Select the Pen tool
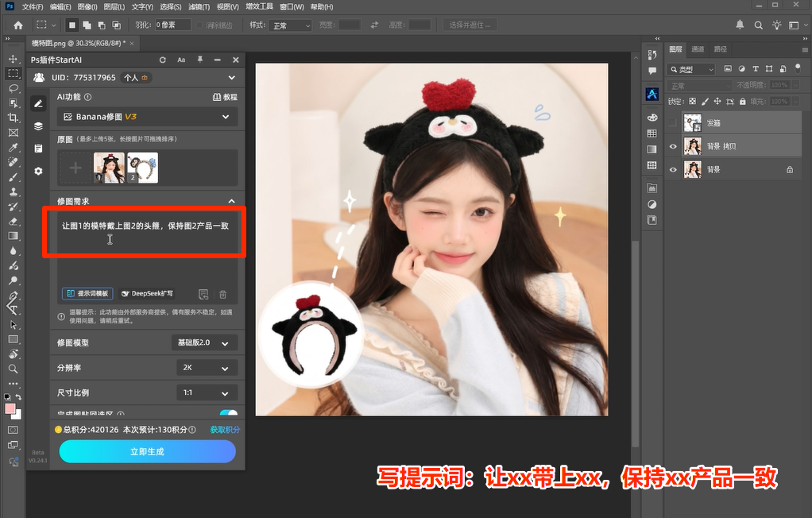 14,296
